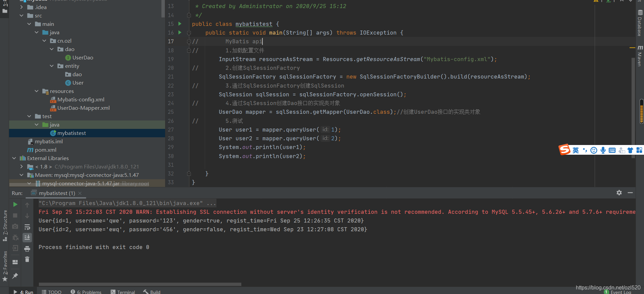Switch to the 4: Run bottom tab
The image size is (644, 294).
pos(23,292)
